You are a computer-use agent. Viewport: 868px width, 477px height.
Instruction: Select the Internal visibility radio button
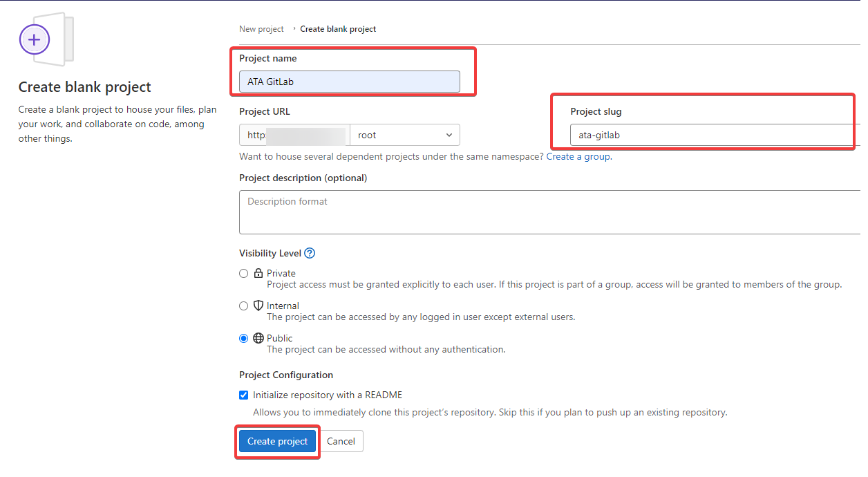click(243, 306)
